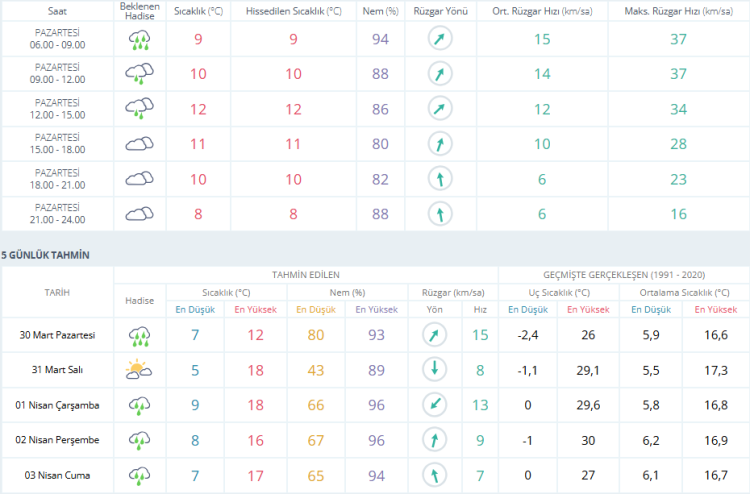Click wind arrow icon for 15.00 - 18.00
The height and width of the screenshot is (494, 750).
[439, 144]
